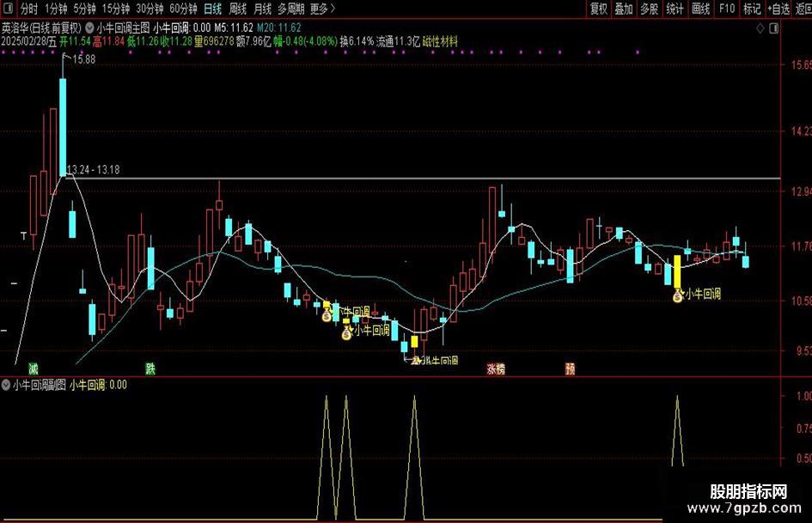Image resolution: width=812 pixels, height=523 pixels.
Task: Click the 量696278 volume value
Action: pyautogui.click(x=214, y=41)
